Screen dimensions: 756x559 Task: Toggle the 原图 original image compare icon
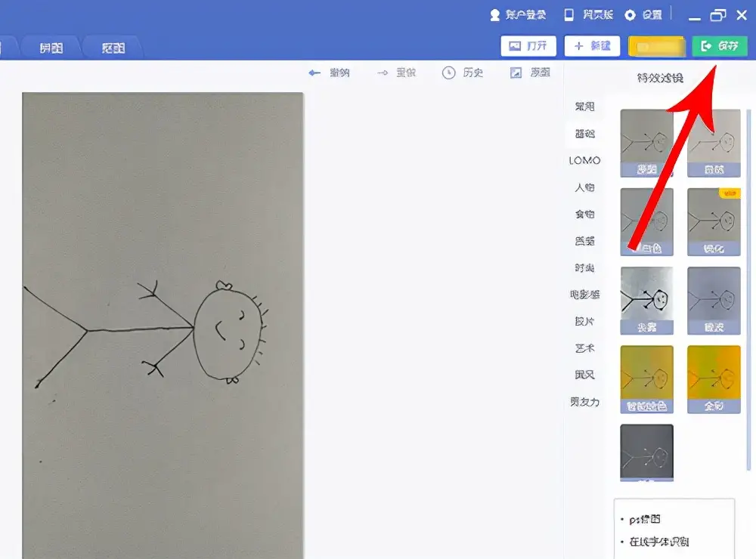[517, 73]
